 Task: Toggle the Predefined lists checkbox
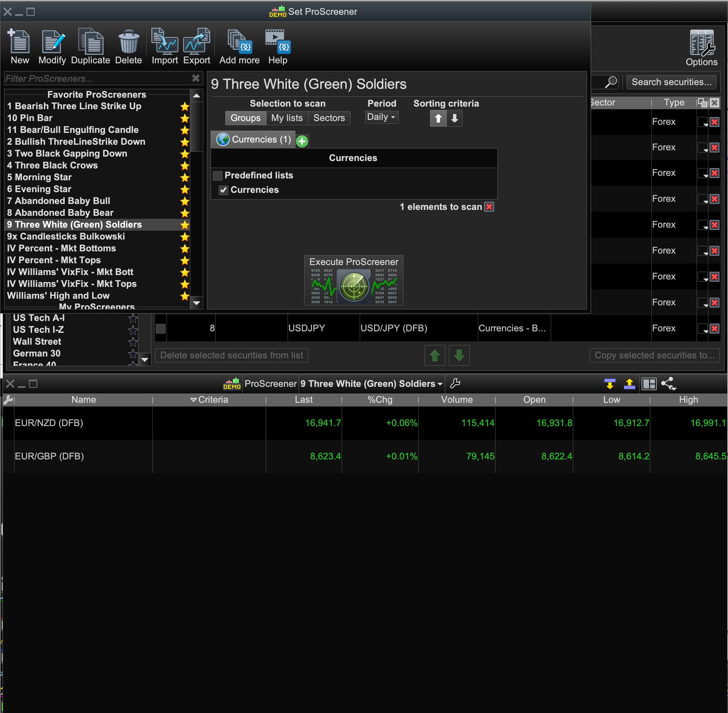[218, 175]
